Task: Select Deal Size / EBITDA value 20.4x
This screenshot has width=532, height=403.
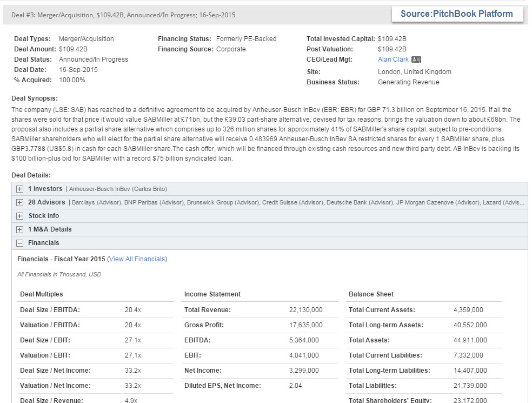Action: click(133, 310)
